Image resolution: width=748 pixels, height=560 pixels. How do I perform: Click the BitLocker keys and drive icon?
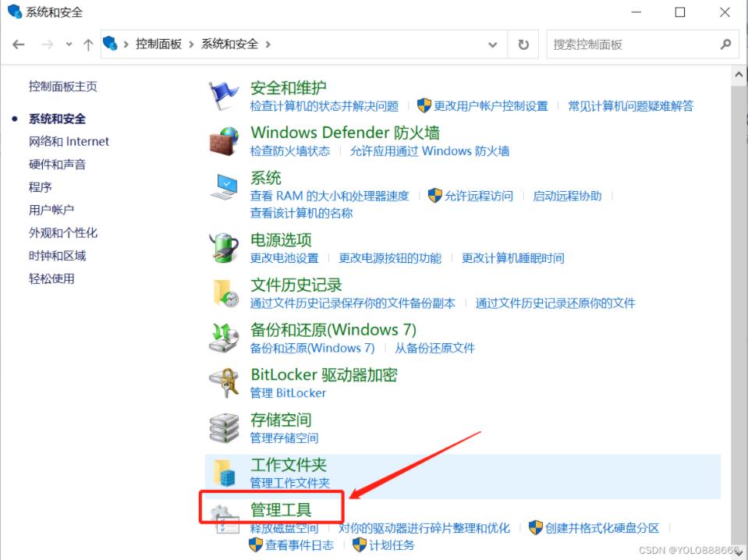coord(224,383)
